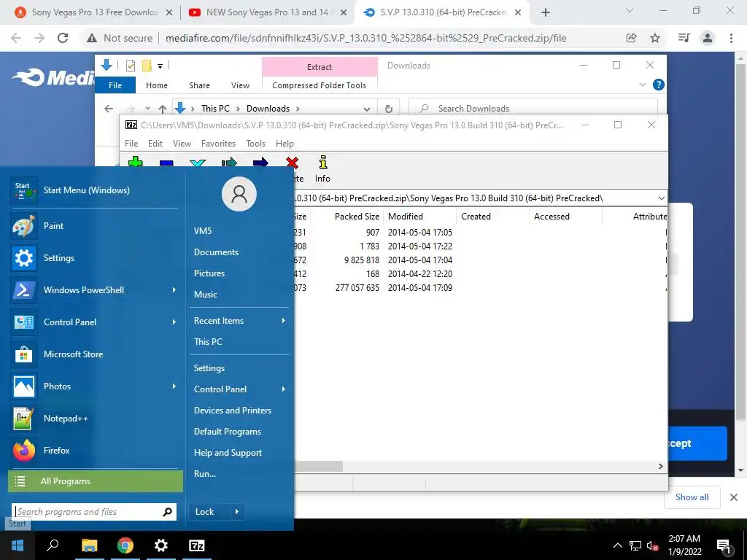Sort by Modified column header
747x560 pixels.
pyautogui.click(x=405, y=216)
